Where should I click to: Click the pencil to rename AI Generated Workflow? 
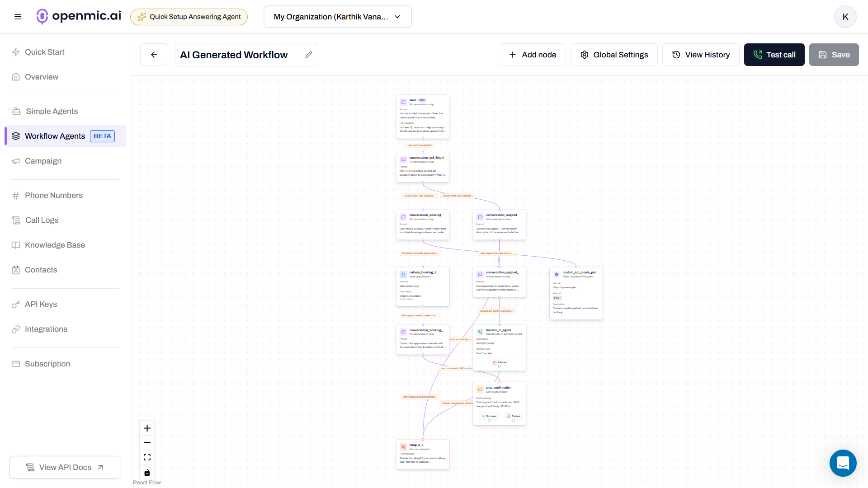click(309, 54)
